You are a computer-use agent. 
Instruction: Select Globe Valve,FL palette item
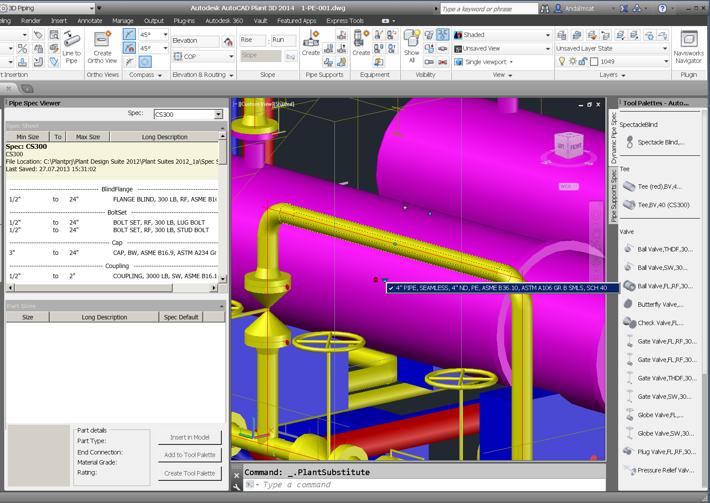coord(654,415)
